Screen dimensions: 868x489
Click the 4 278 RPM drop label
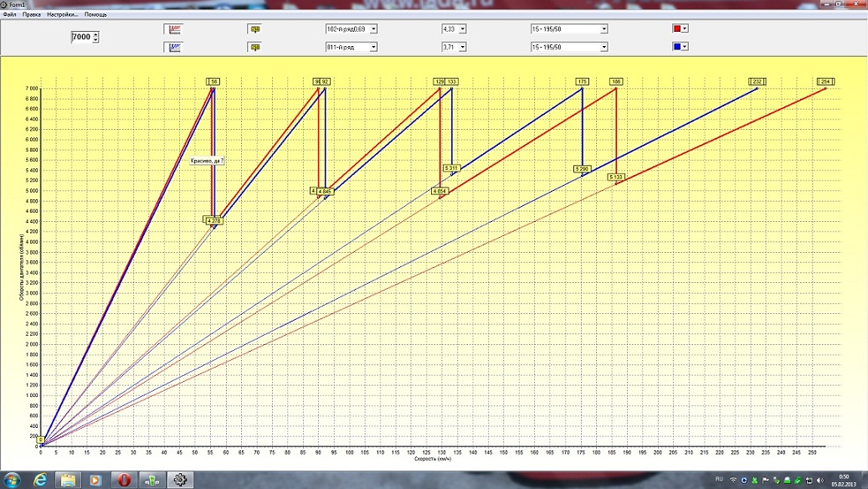pyautogui.click(x=213, y=220)
